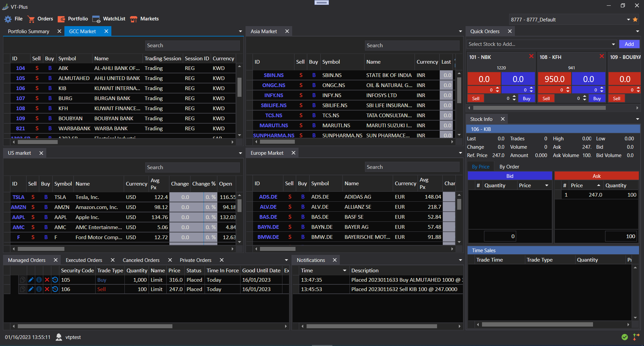This screenshot has height=346, width=644.
Task: Open the Europe Market panel options dropdown arrow
Action: click(x=460, y=153)
